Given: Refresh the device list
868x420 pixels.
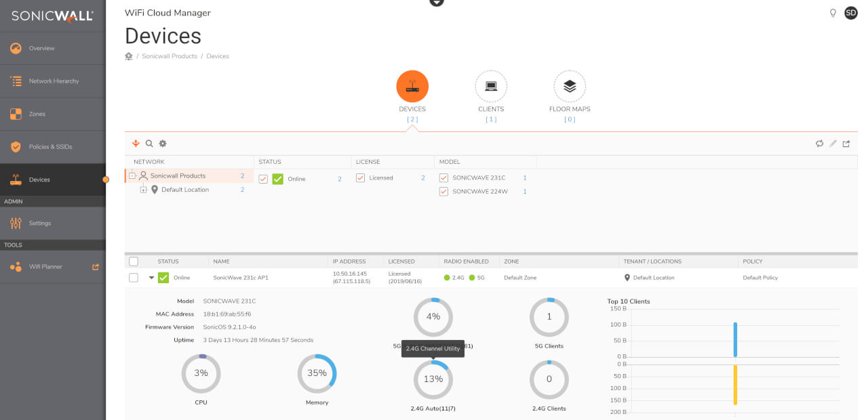Looking at the screenshot, I should (x=820, y=144).
